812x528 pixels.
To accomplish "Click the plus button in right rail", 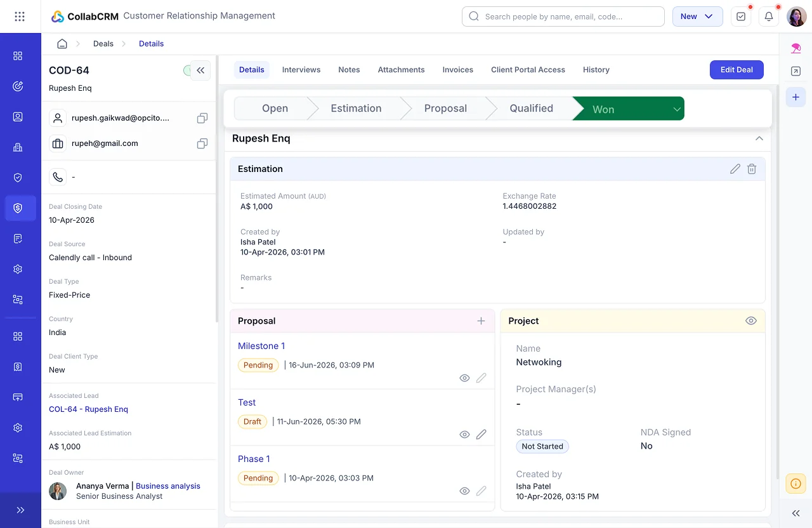I will click(x=796, y=97).
